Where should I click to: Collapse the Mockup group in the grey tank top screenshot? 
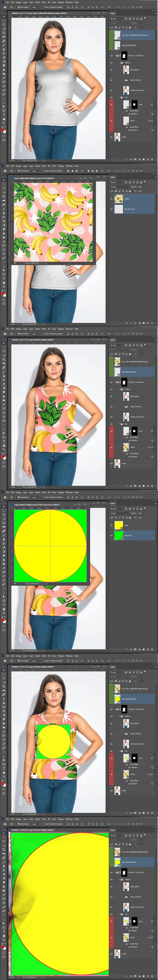(x=115, y=56)
